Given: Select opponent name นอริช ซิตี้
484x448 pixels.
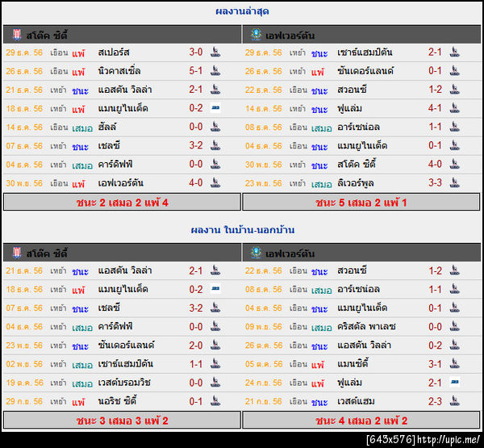Looking at the screenshot, I should tap(117, 401).
